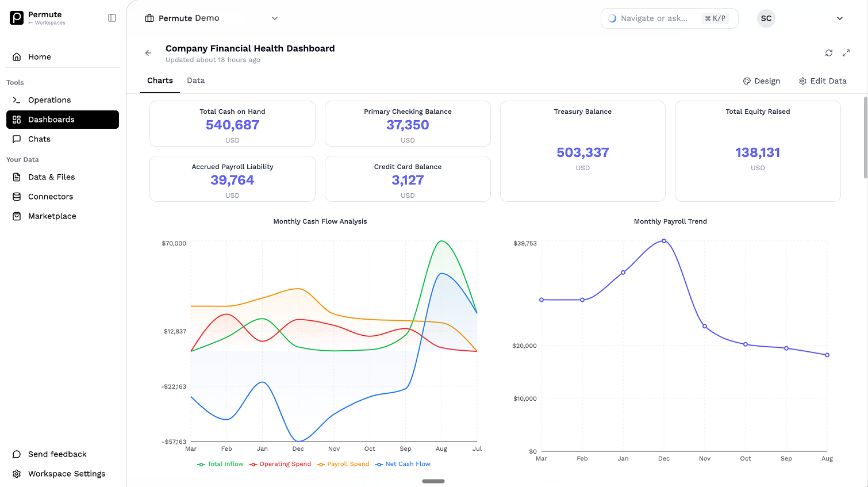
Task: Click the Navigate or ask search field
Action: [655, 18]
